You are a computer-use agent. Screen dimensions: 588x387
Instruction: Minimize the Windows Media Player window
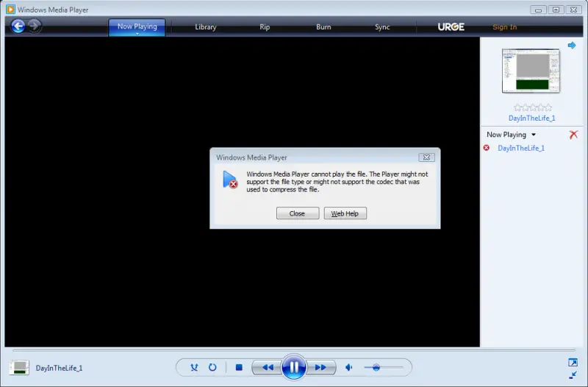coord(538,10)
